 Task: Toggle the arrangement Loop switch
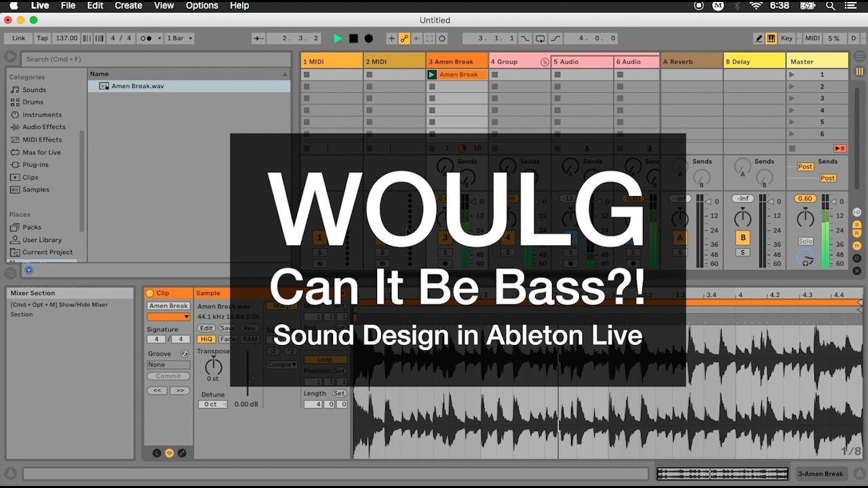pos(541,39)
